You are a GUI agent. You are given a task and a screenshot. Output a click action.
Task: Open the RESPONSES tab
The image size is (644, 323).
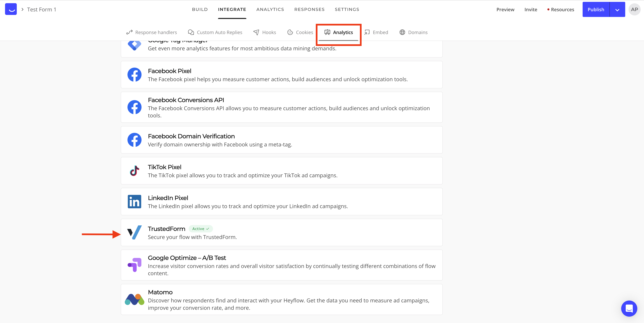pyautogui.click(x=309, y=10)
